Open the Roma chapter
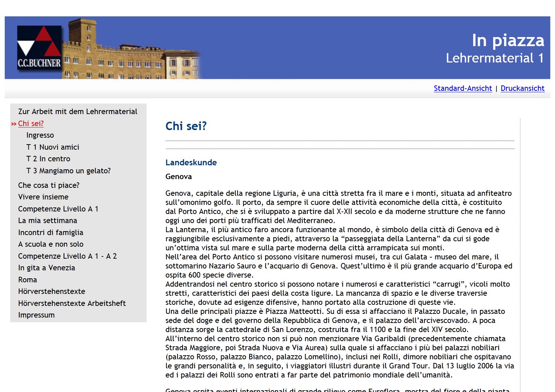The image size is (555, 392). pyautogui.click(x=28, y=280)
